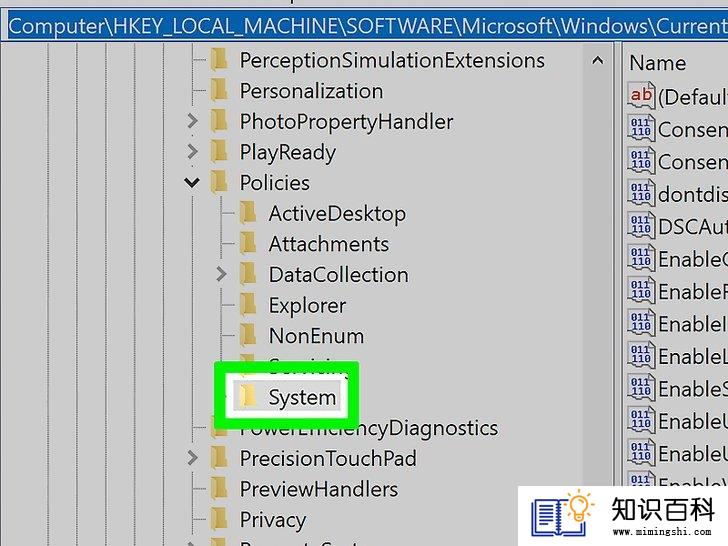The width and height of the screenshot is (728, 546).
Task: Click the PhotoPropertyHandler folder icon
Action: (219, 122)
